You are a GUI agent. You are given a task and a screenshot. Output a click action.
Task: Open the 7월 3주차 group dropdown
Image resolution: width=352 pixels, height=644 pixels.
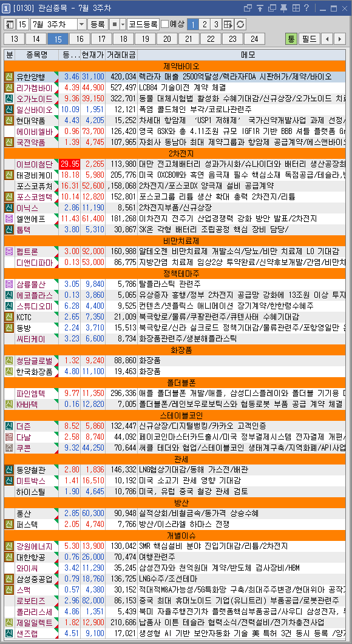point(81,24)
